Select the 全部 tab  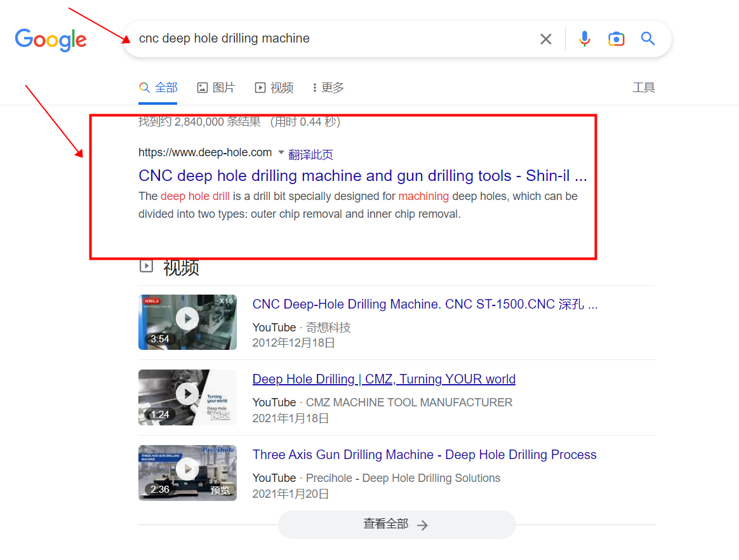[x=158, y=88]
